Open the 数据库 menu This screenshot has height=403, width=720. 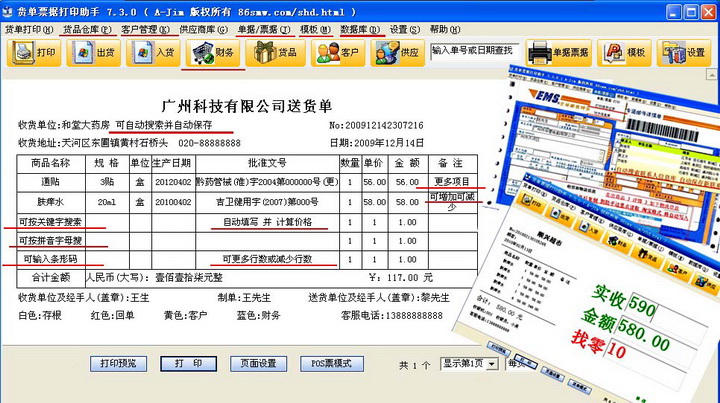pyautogui.click(x=360, y=30)
